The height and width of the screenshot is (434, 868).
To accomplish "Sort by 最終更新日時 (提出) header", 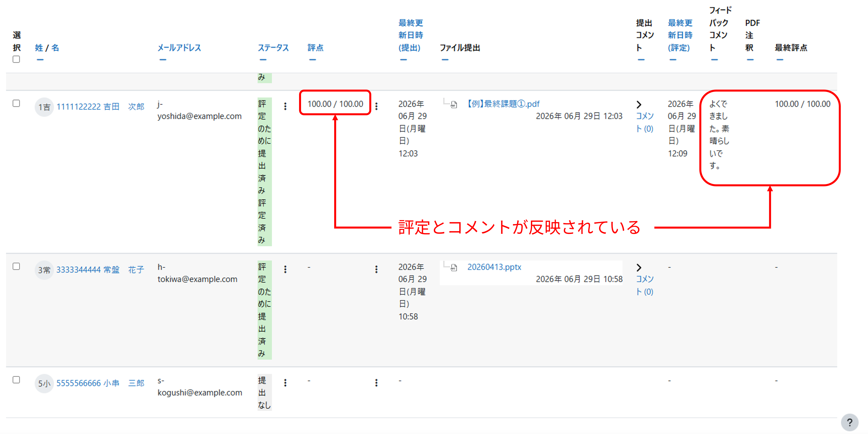I will pyautogui.click(x=410, y=35).
